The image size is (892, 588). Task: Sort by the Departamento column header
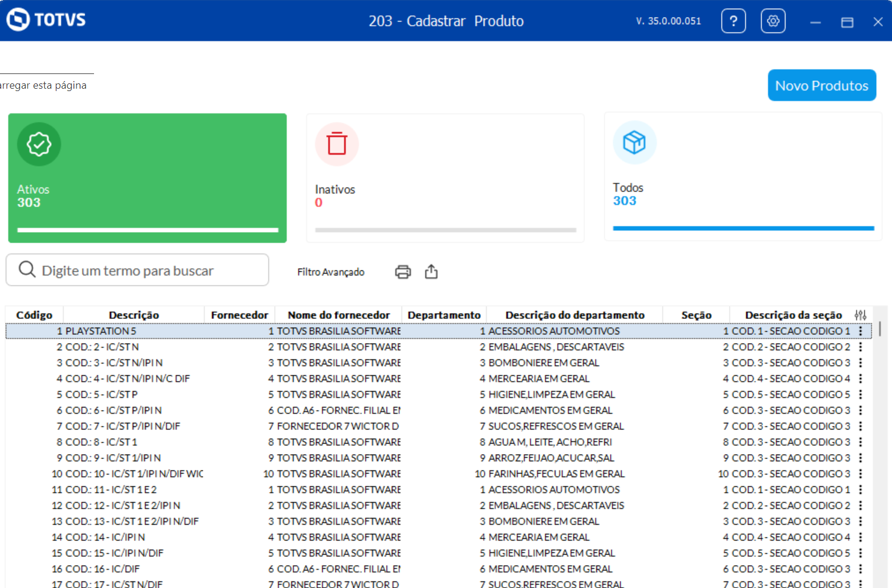click(x=444, y=315)
